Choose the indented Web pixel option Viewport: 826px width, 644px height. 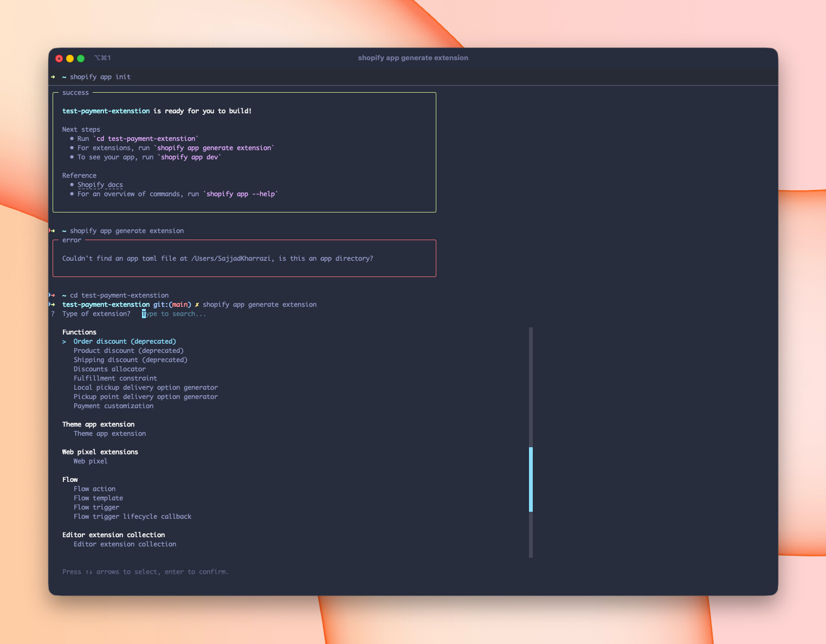click(91, 461)
